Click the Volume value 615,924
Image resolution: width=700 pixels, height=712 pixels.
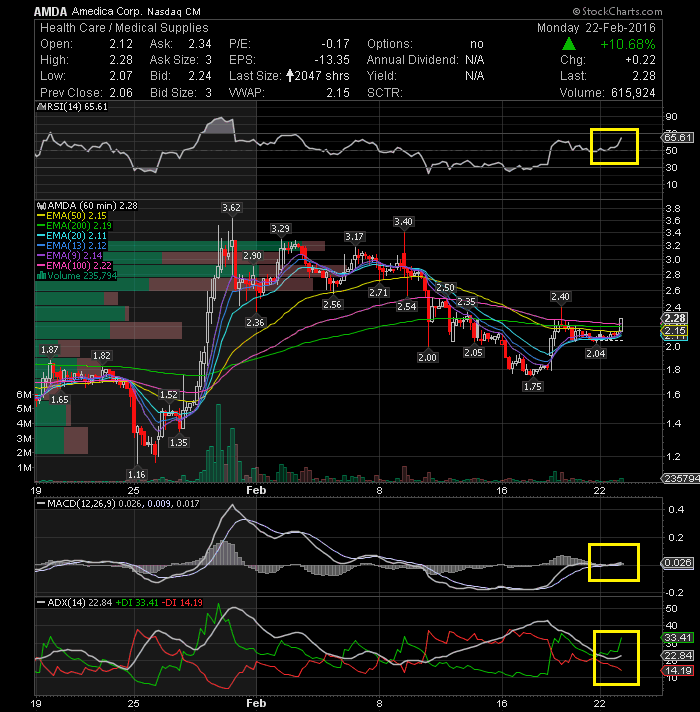pos(633,93)
